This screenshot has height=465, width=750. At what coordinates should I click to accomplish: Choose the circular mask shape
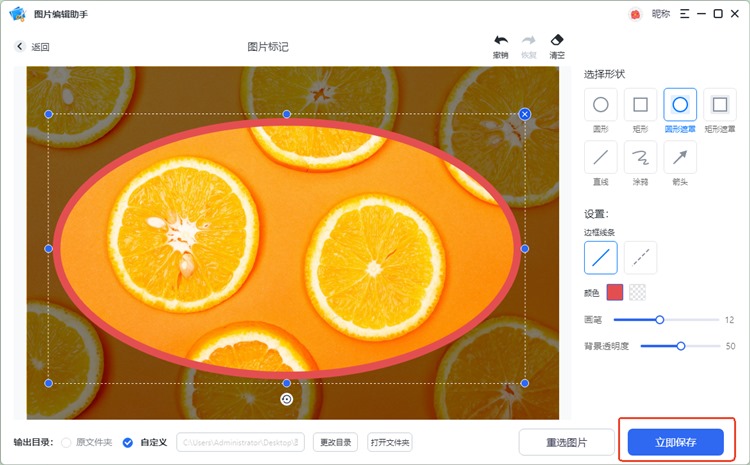click(x=680, y=105)
